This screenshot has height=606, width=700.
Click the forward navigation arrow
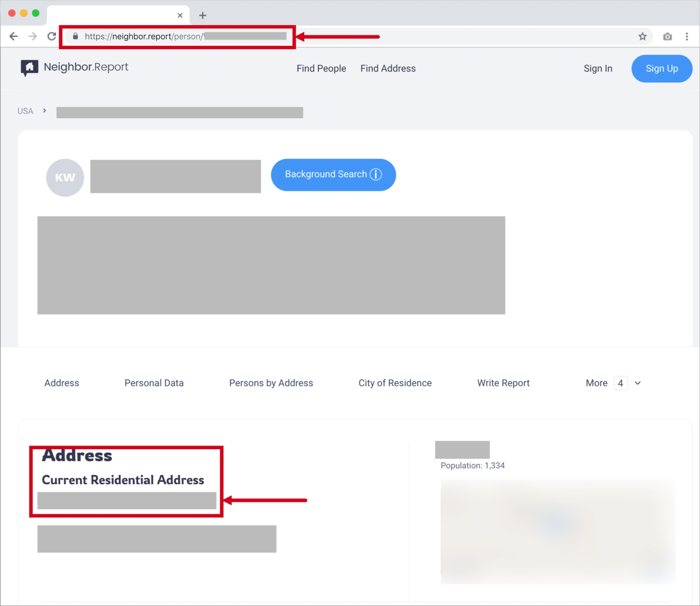point(32,36)
